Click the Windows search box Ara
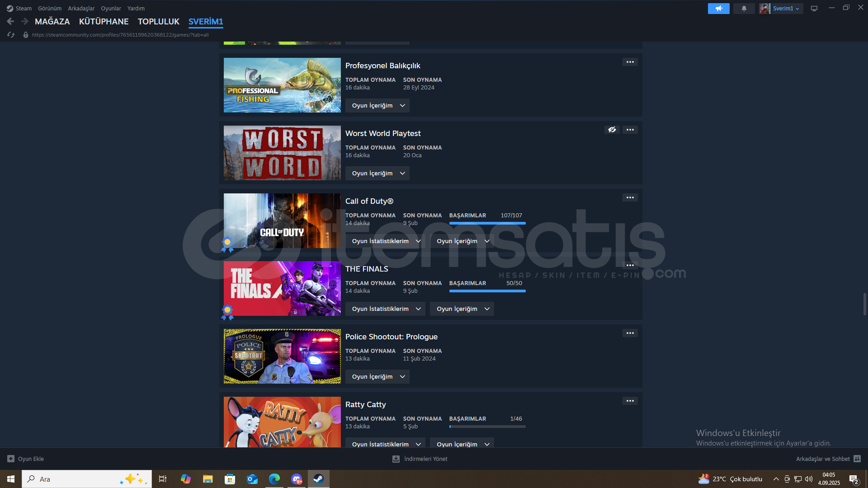The width and height of the screenshot is (868, 488). click(87, 479)
